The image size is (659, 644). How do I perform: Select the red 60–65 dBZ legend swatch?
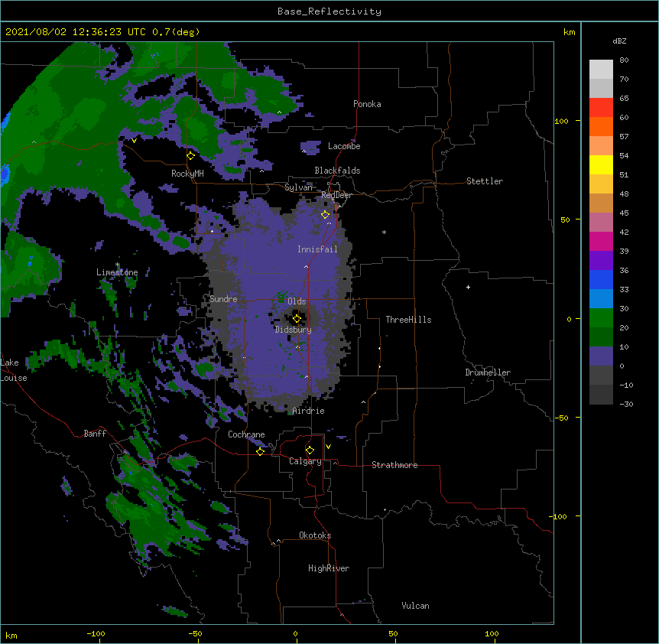[601, 107]
